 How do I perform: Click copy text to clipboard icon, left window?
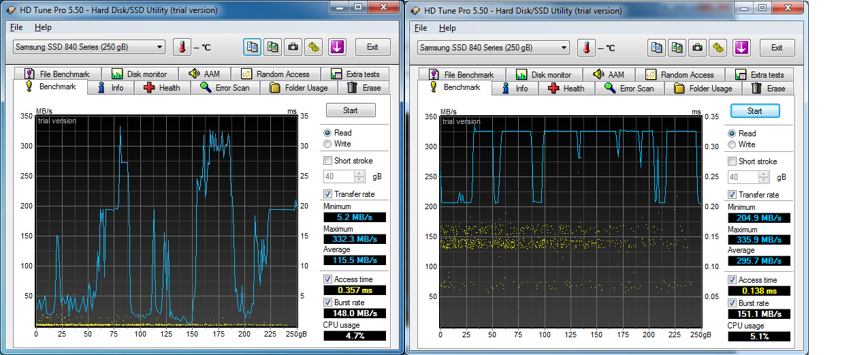coord(253,47)
